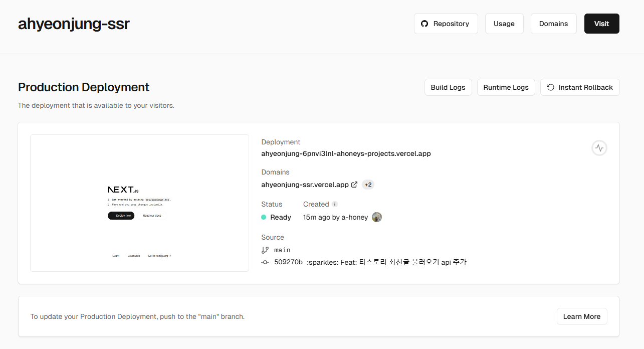Open the ahyeonjung-6pnvi3lnl-ahoneys-projects.vercel.app deployment URL

(346, 153)
